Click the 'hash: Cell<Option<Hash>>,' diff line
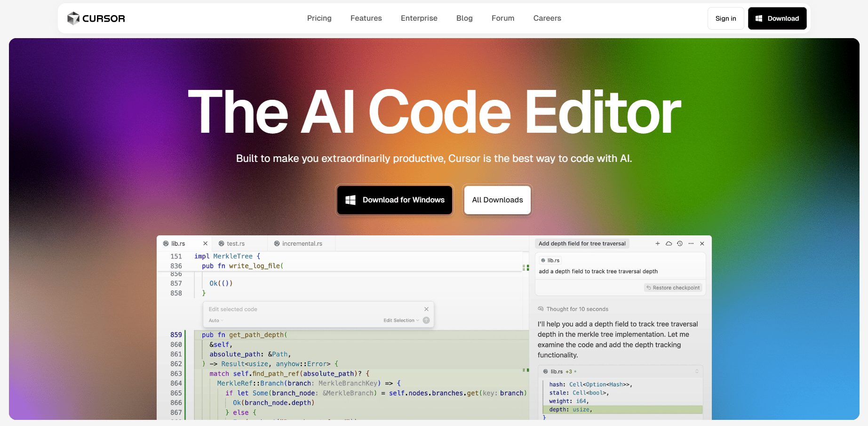This screenshot has height=426, width=868. (591, 385)
